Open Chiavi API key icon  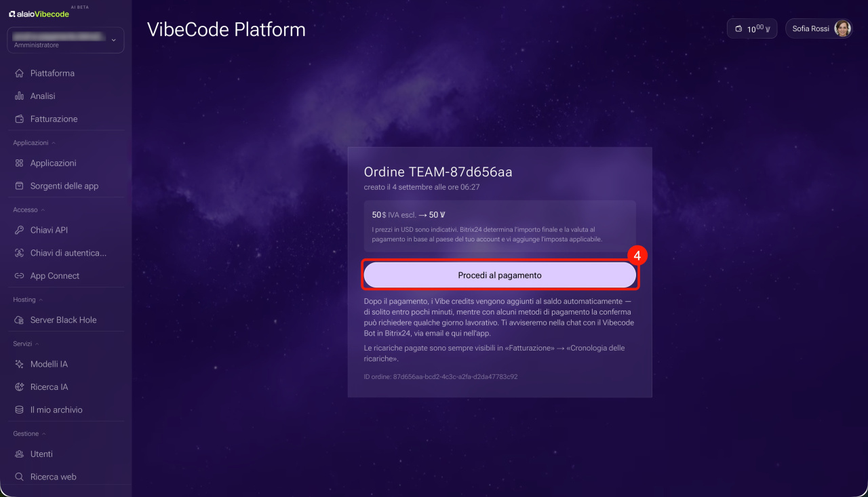tap(19, 231)
